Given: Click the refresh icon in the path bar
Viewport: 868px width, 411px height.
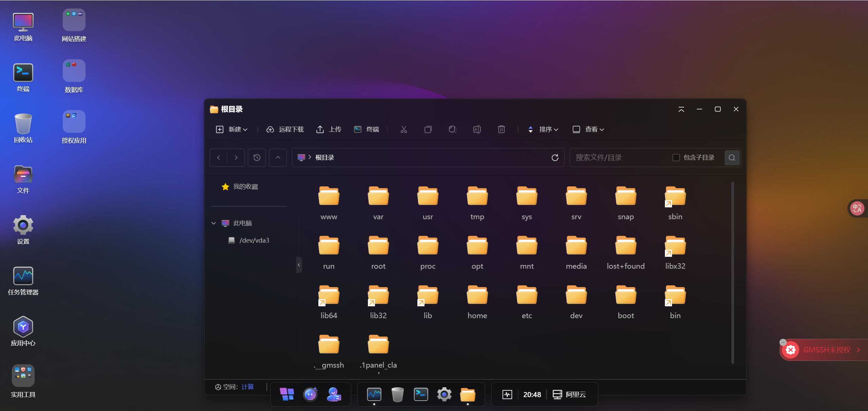Looking at the screenshot, I should 555,158.
